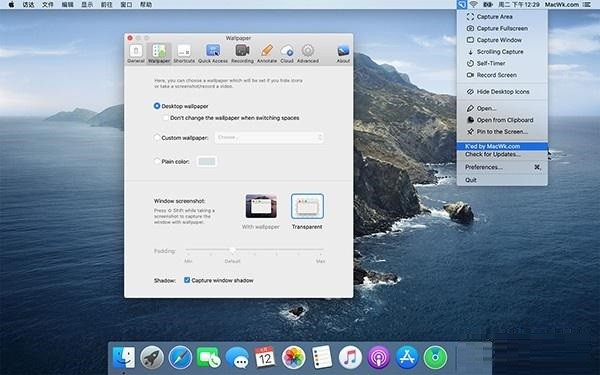Image resolution: width=600 pixels, height=375 pixels.
Task: Choose the With wallpaper screenshot thumbnail
Action: [x=261, y=206]
